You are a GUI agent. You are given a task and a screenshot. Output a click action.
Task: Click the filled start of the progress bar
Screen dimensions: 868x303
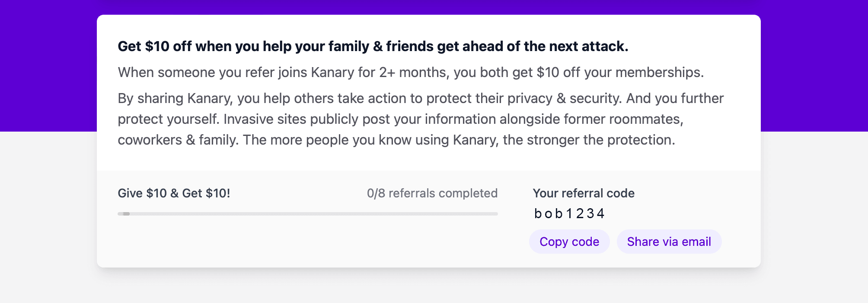124,214
